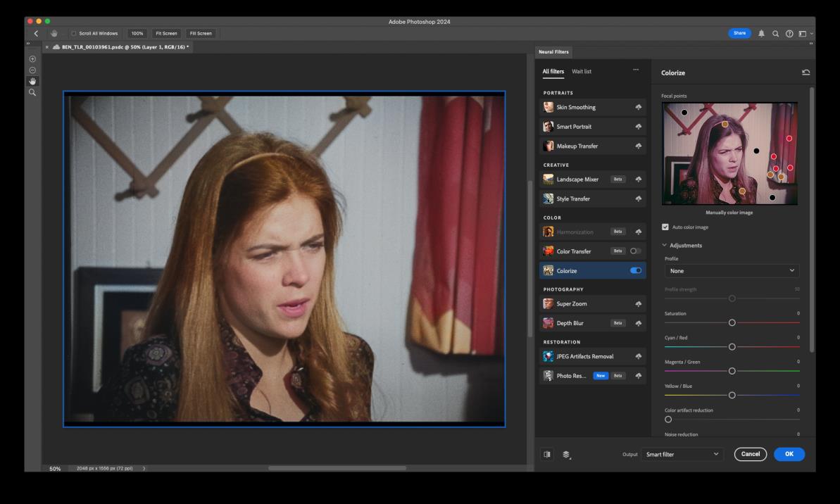Download the Skin Smoothing filter cloud icon
This screenshot has height=504, width=840.
pos(638,108)
